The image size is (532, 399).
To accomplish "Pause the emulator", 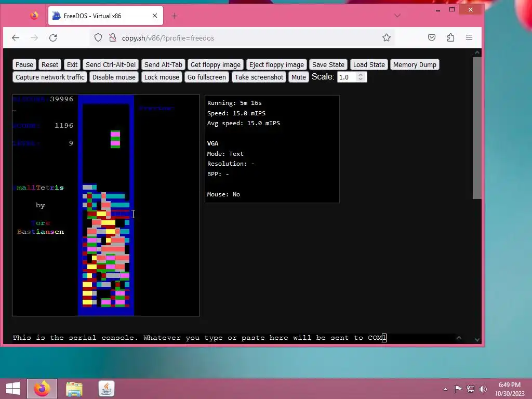I will pos(24,64).
